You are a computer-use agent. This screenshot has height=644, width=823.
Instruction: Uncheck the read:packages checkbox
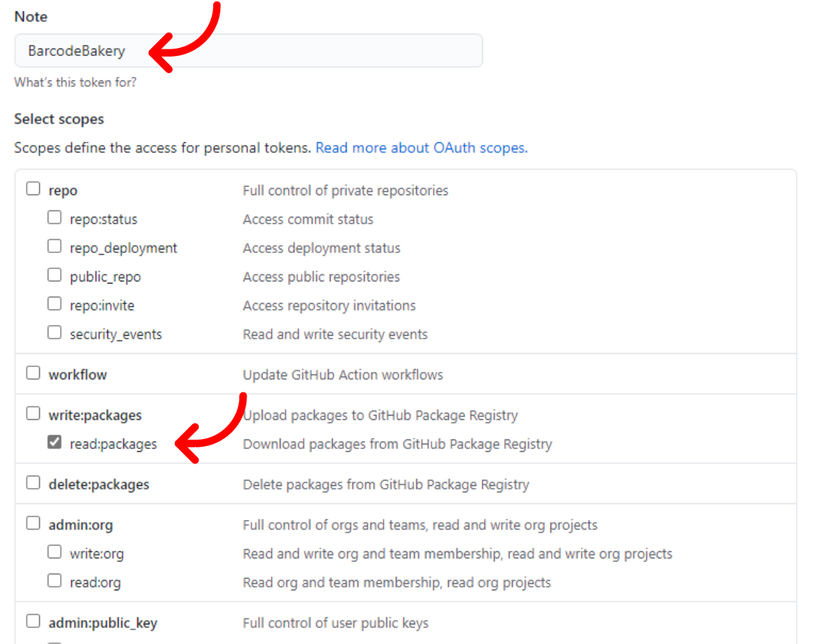(x=54, y=442)
